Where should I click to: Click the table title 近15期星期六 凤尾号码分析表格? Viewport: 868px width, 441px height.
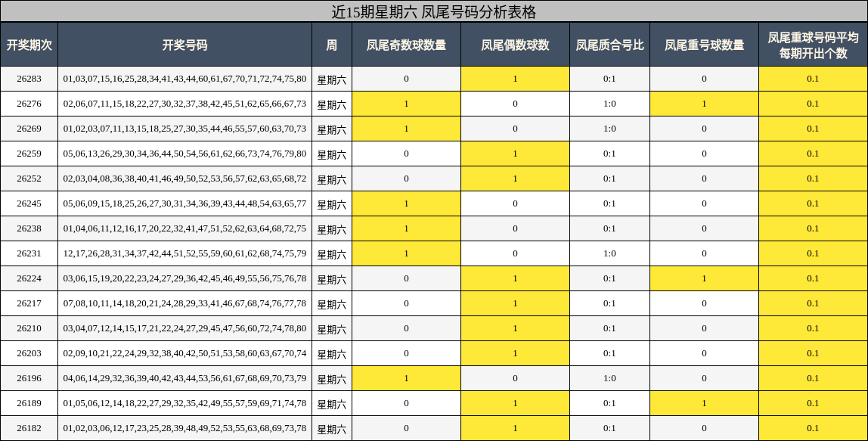pos(433,11)
